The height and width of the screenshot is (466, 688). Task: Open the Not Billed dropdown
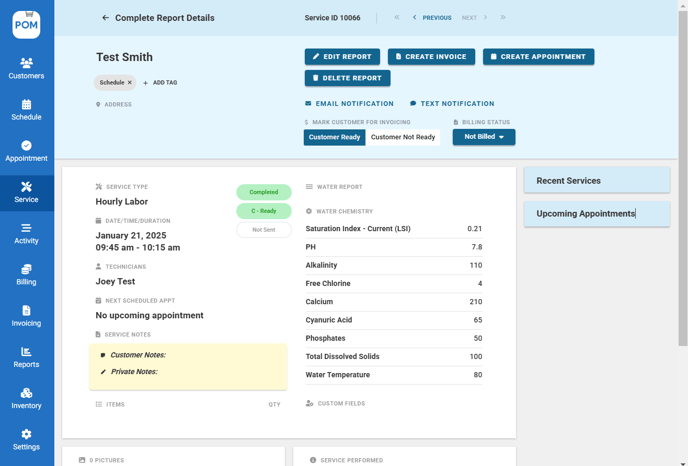click(x=483, y=137)
